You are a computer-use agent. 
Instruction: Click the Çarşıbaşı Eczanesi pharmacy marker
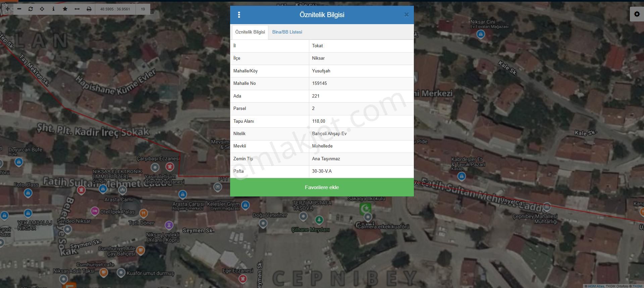pos(170,166)
